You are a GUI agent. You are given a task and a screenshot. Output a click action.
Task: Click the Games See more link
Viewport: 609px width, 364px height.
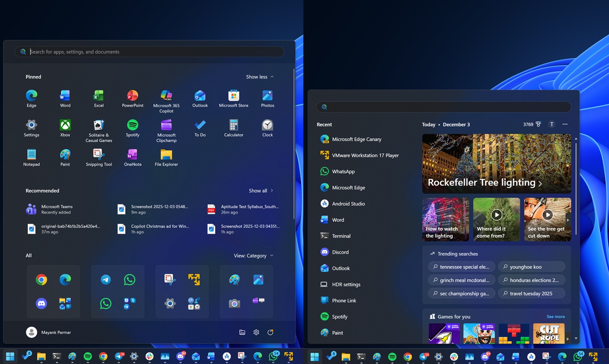coord(555,317)
